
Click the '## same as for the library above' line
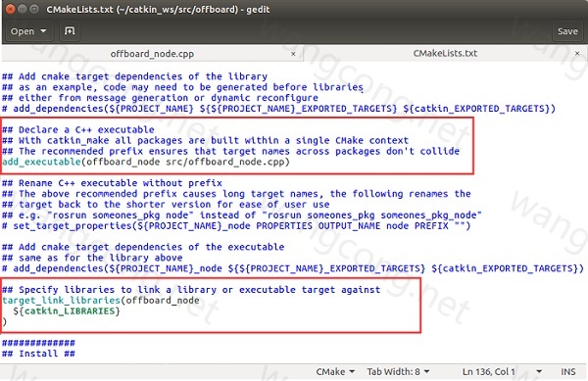(92, 258)
